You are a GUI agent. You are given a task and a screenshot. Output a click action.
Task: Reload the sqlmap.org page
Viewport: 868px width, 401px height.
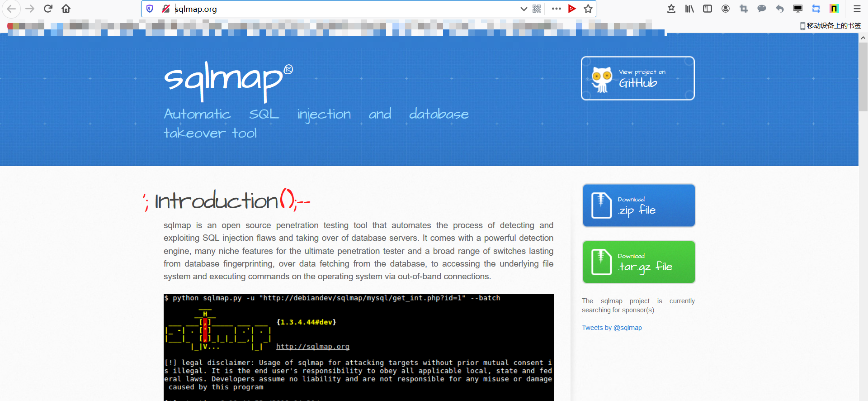(48, 9)
